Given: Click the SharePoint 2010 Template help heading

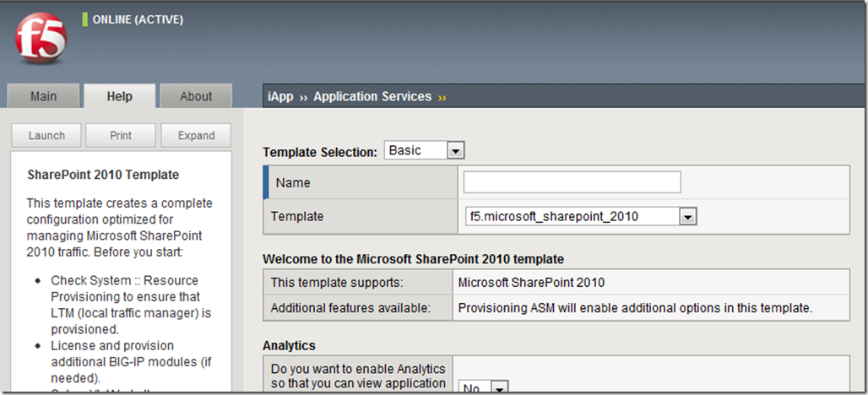Looking at the screenshot, I should [103, 175].
